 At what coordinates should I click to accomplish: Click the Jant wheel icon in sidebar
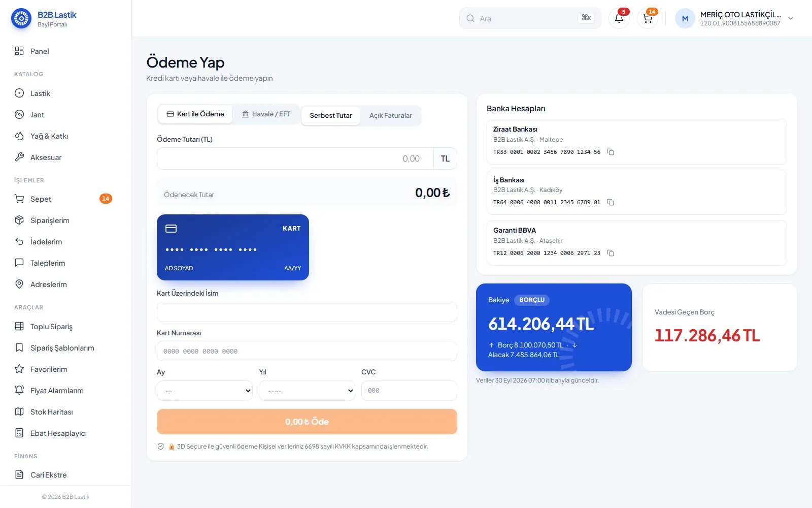tap(19, 114)
